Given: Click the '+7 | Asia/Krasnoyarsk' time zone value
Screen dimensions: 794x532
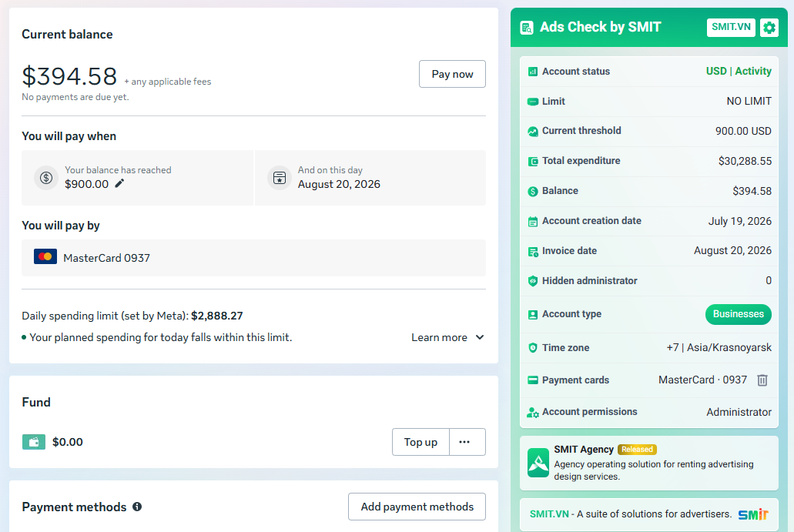Looking at the screenshot, I should click(719, 348).
